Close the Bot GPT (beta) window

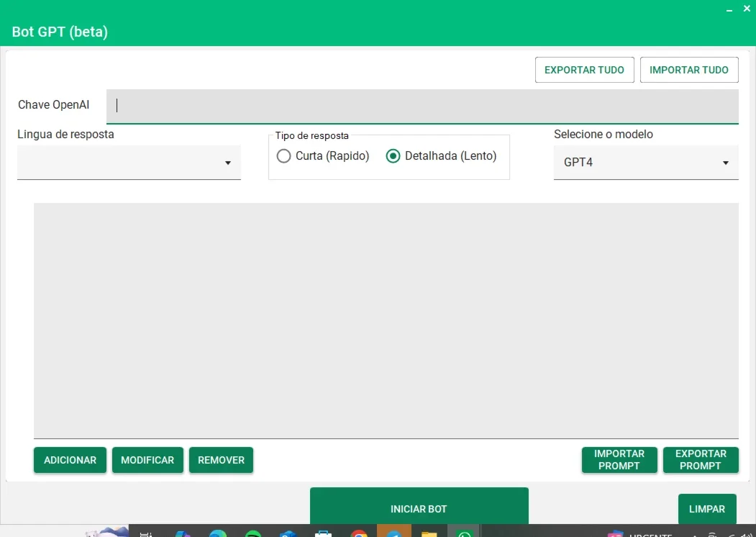click(747, 8)
